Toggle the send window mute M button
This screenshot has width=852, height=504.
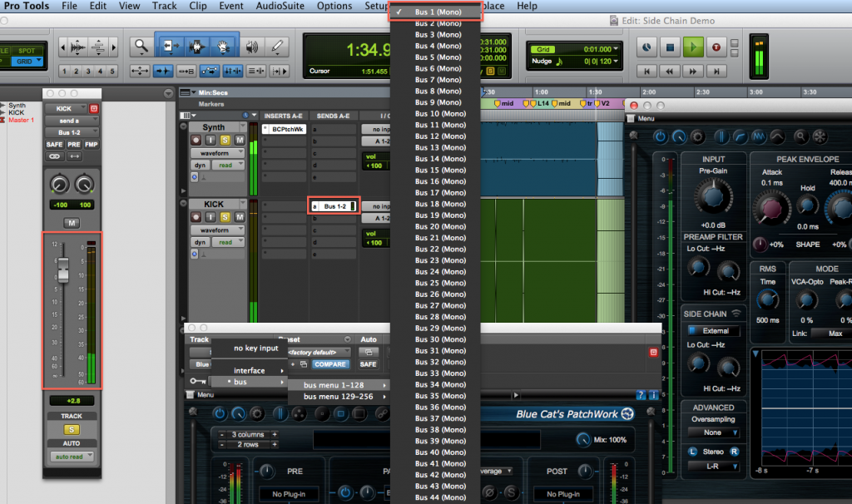[x=72, y=223]
